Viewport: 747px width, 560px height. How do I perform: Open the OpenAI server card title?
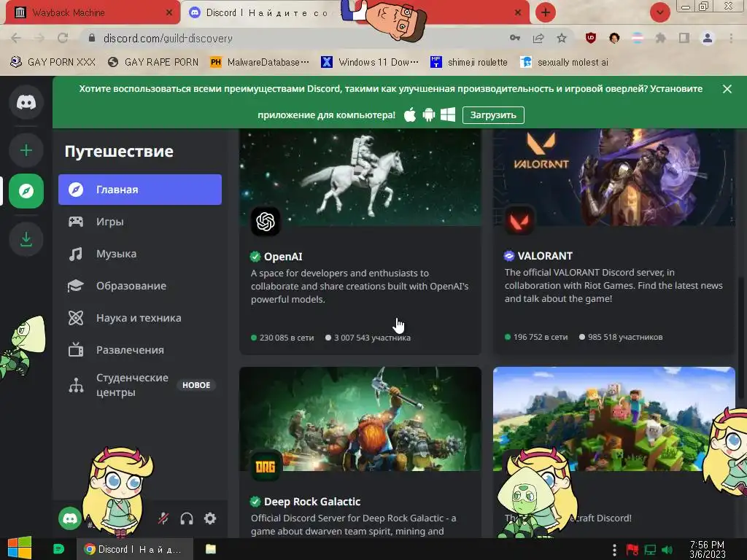point(283,257)
